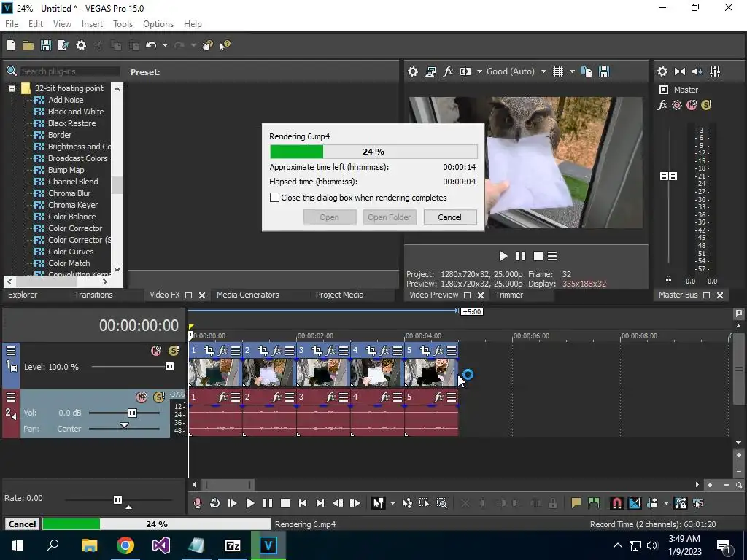Open Event FX on audio clip 2
This screenshot has width=747, height=560.
(276, 397)
